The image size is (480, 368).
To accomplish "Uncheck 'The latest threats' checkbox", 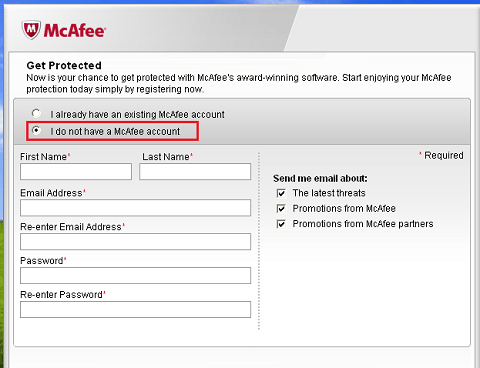I will click(x=281, y=193).
